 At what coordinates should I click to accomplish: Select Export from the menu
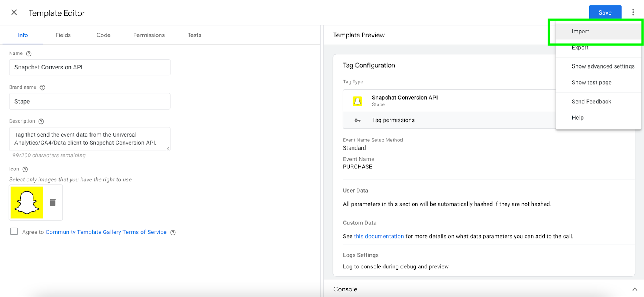point(599,48)
